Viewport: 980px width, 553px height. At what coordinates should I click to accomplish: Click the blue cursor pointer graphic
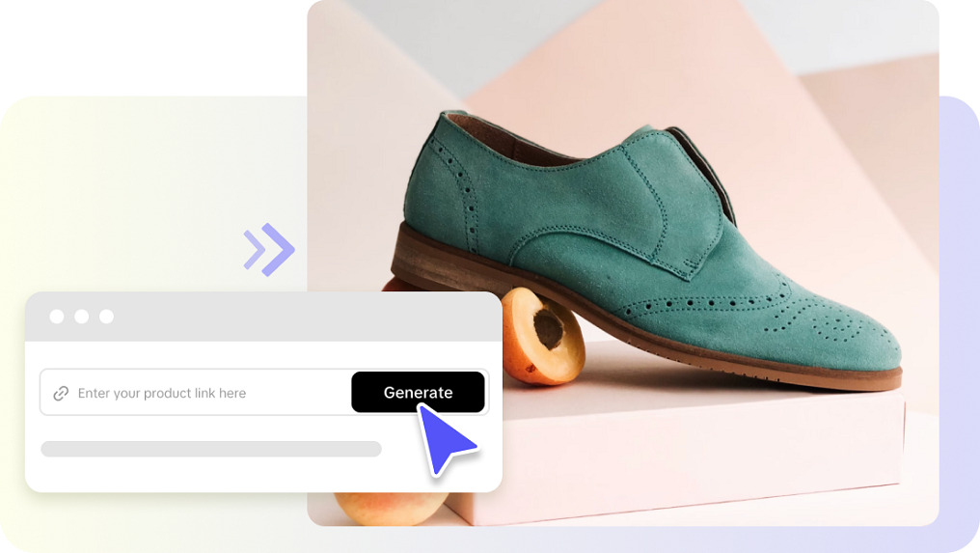click(x=444, y=440)
